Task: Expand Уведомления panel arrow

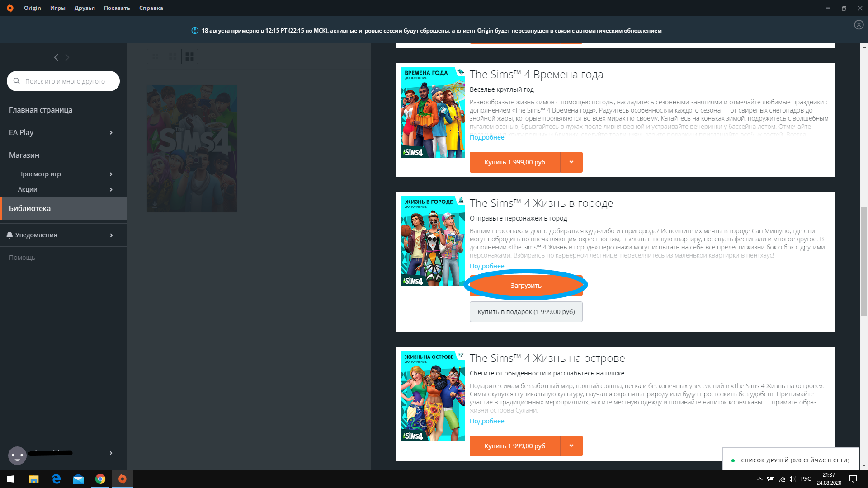Action: click(111, 235)
